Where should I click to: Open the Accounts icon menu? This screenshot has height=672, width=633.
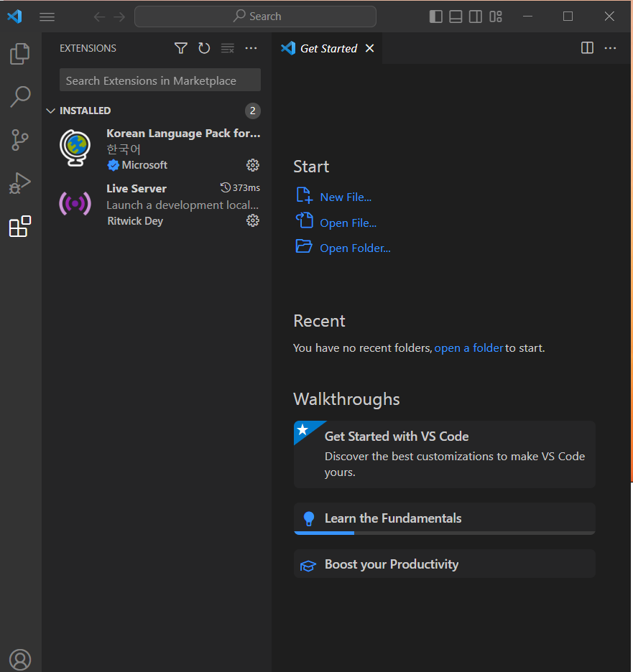[19, 660]
